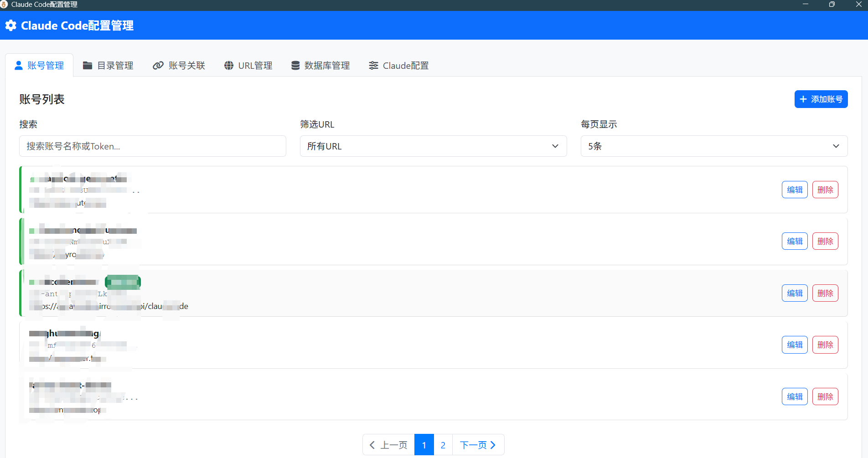The height and width of the screenshot is (458, 868).
Task: Click 删除 on the row with green badge
Action: tap(825, 293)
